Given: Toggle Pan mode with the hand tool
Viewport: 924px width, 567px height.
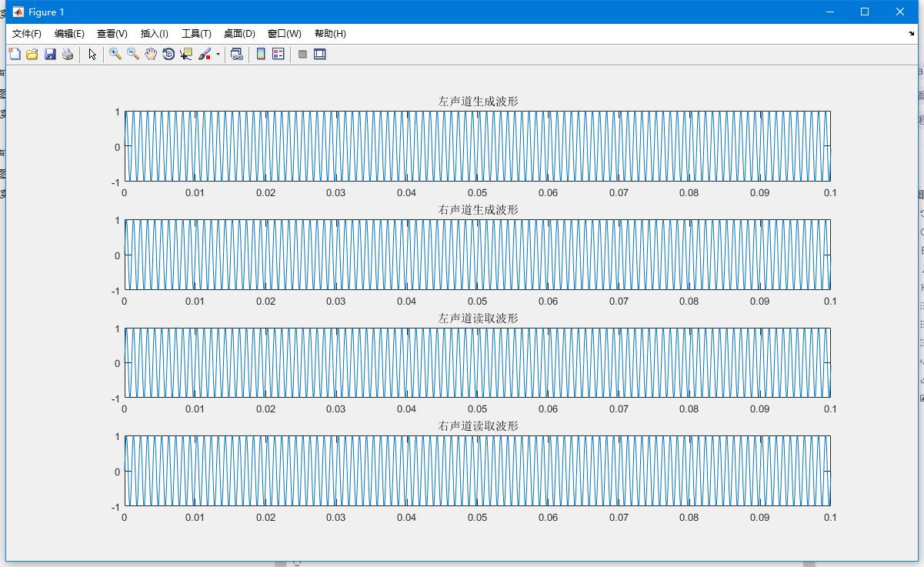Looking at the screenshot, I should click(x=151, y=54).
